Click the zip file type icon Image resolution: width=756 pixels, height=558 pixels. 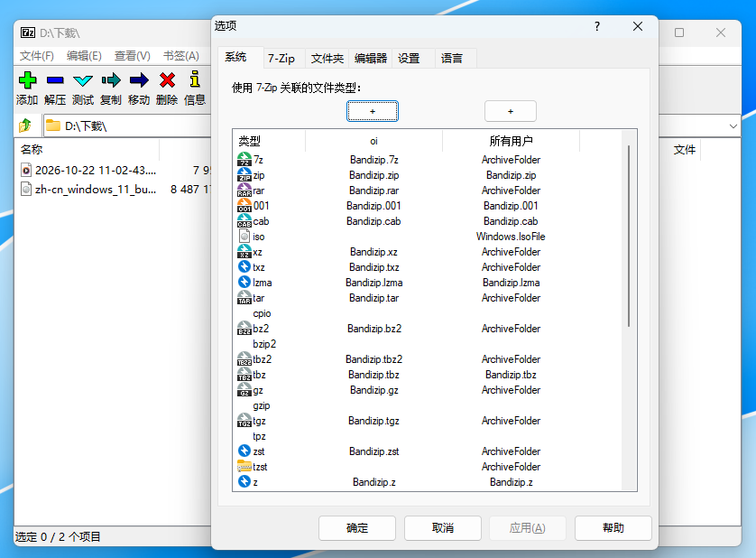[x=244, y=175]
